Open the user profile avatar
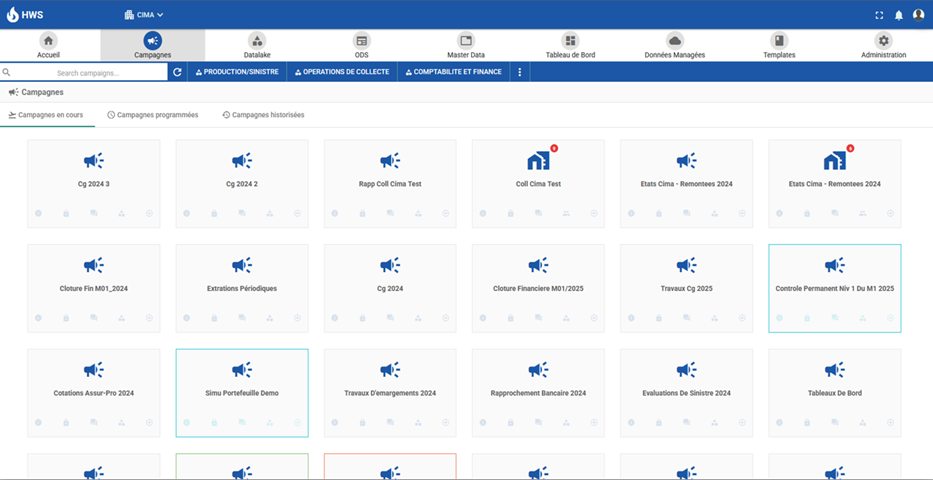The height and width of the screenshot is (480, 933). click(x=918, y=15)
